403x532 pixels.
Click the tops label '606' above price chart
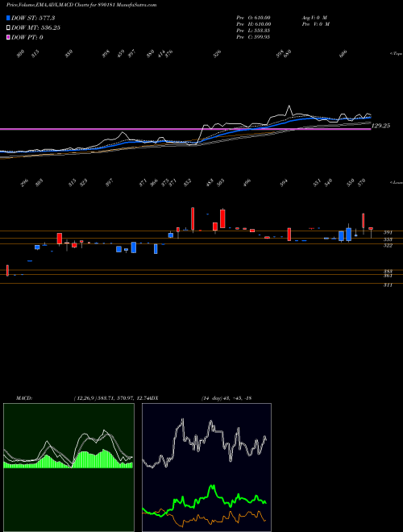[x=343, y=54]
